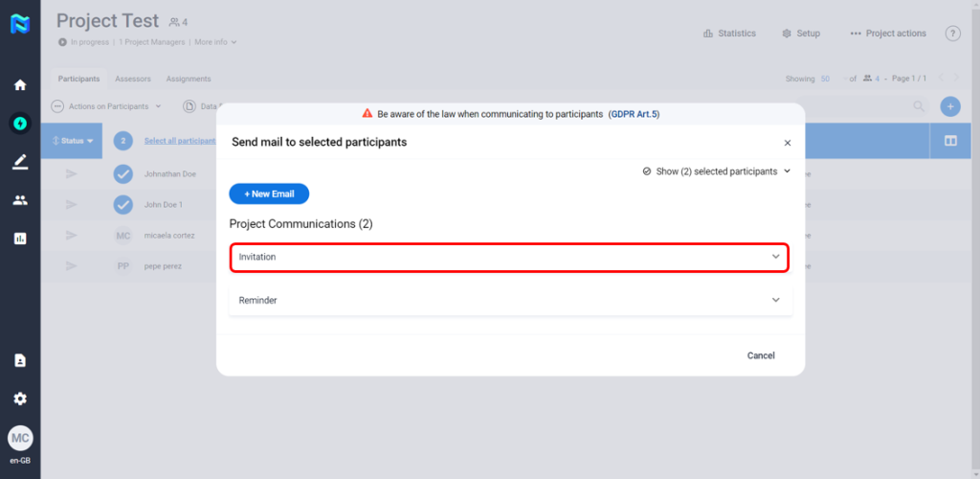This screenshot has height=479, width=980.
Task: Switch to the Assessors tab
Action: pos(133,79)
